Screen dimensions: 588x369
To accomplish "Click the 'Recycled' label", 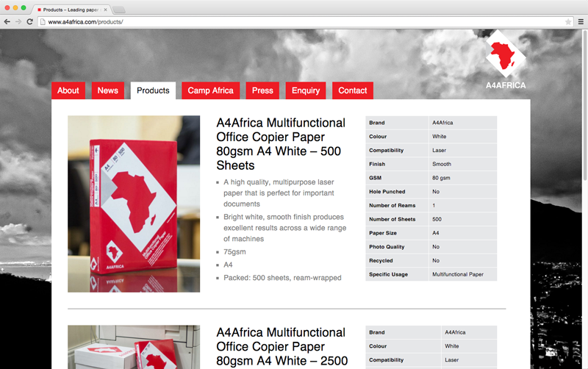I will point(381,261).
